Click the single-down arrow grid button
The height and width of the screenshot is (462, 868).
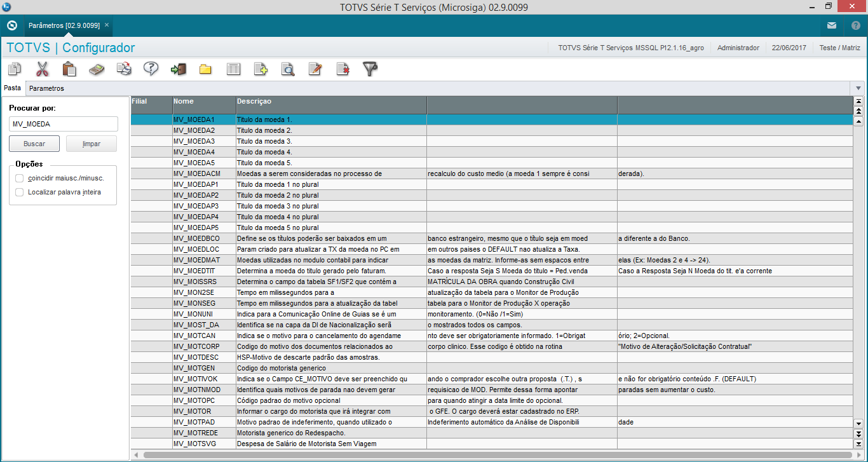point(858,423)
